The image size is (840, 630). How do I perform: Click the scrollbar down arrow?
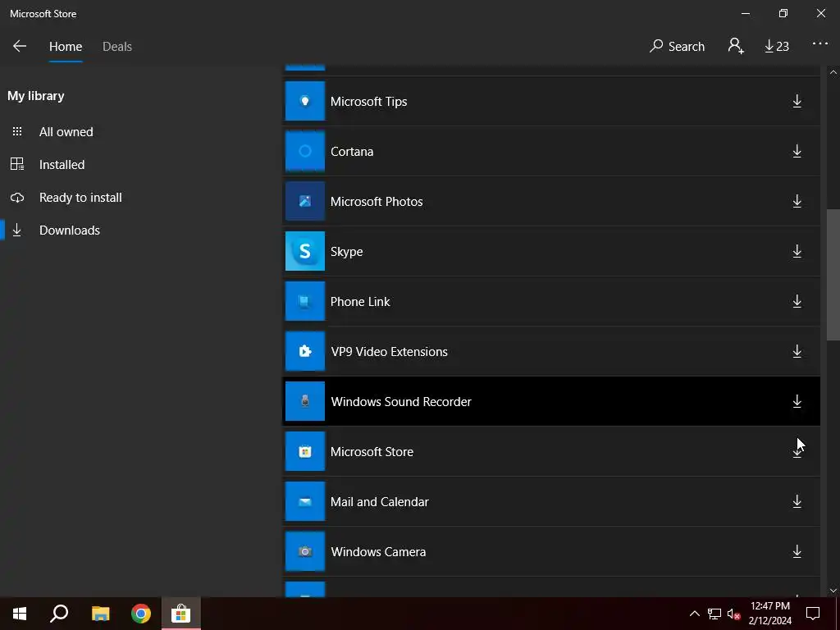(x=833, y=591)
